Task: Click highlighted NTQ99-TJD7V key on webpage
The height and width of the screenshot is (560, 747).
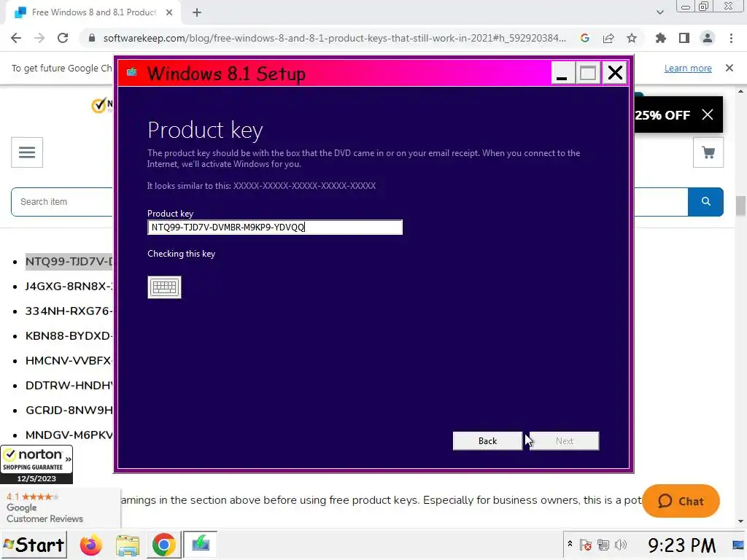Action: point(69,262)
